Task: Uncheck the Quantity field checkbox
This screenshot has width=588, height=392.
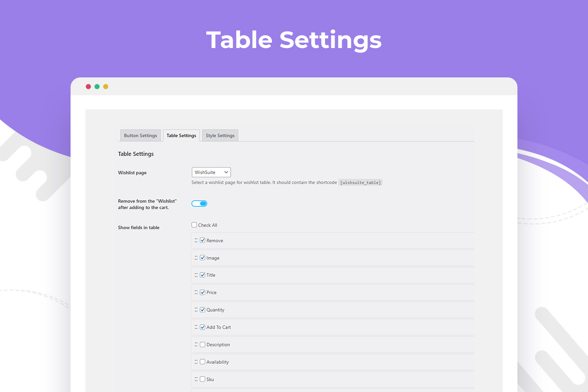Action: [x=203, y=310]
